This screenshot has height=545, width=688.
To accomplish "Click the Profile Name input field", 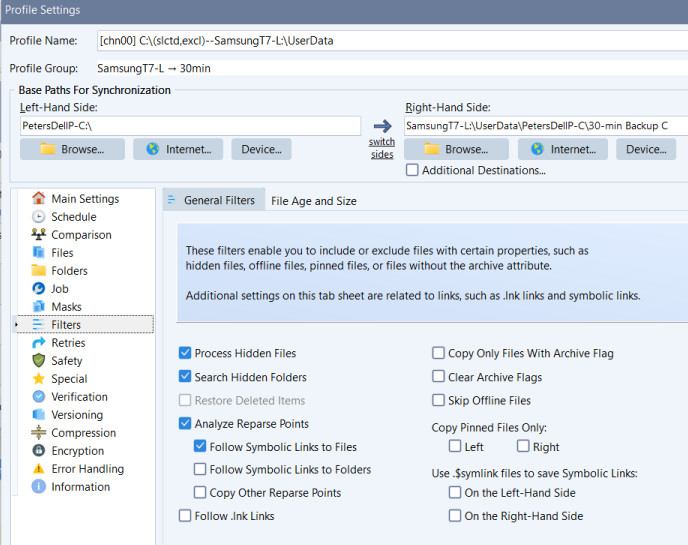I will [x=390, y=41].
